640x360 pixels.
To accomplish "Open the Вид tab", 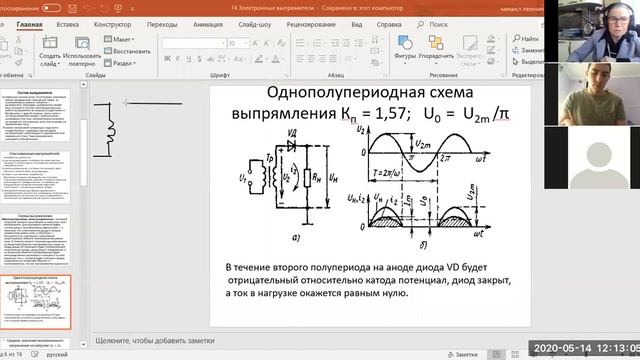I will pos(357,24).
